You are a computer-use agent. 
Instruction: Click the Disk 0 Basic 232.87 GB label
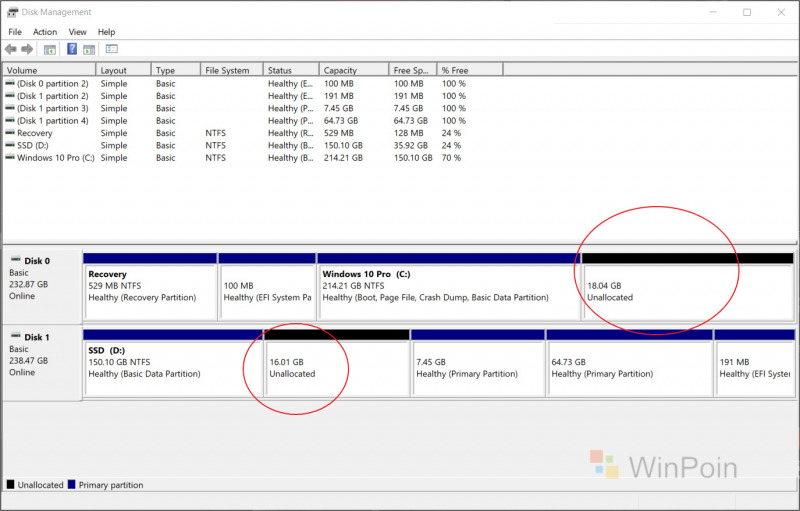(42, 286)
